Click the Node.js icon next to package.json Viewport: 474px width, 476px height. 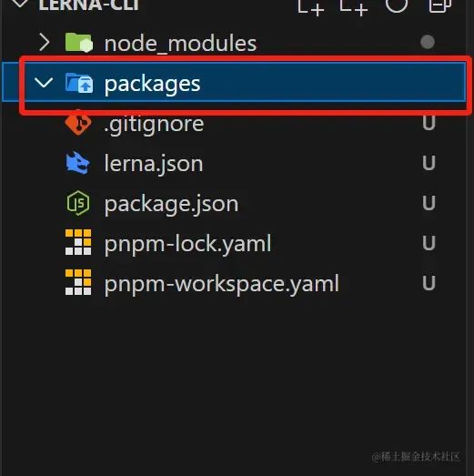(x=78, y=203)
